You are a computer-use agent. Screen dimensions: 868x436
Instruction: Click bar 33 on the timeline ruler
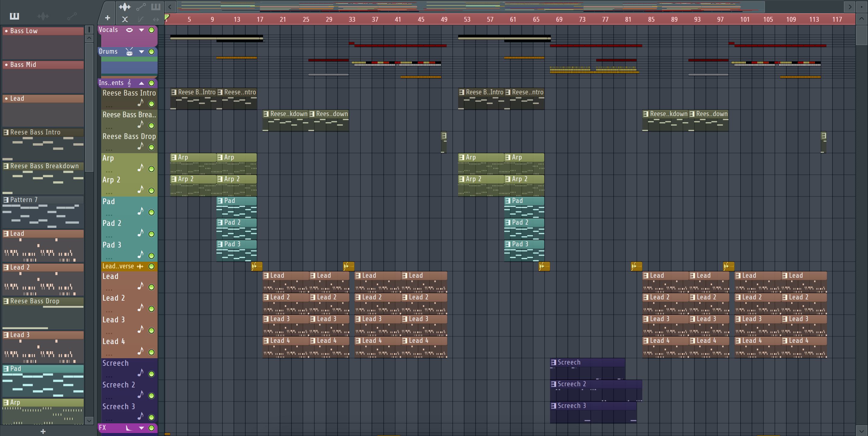coord(352,19)
